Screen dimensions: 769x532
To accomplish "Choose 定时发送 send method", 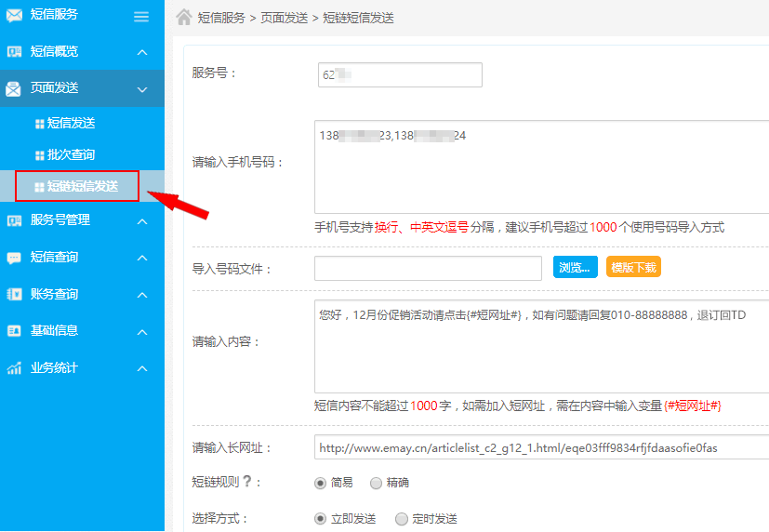I will point(401,518).
